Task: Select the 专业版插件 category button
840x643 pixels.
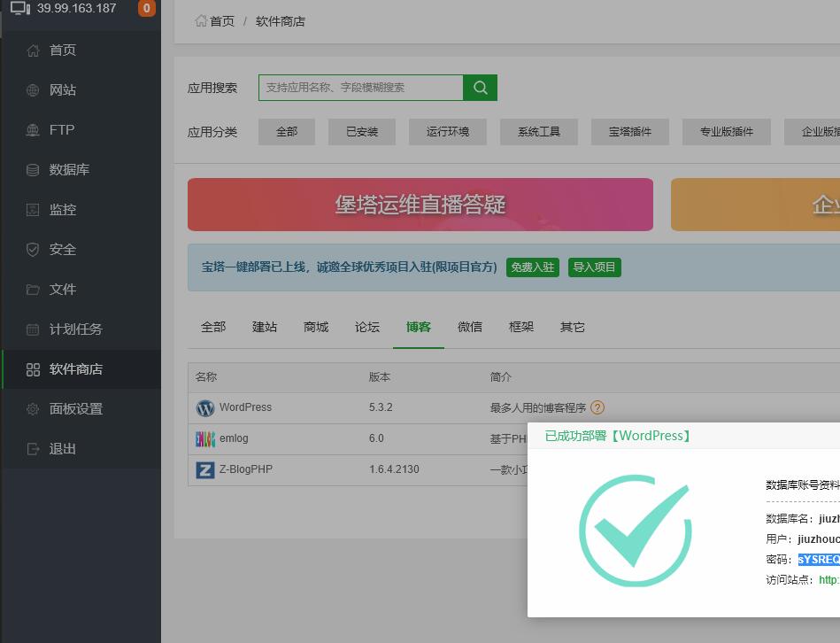Action: click(727, 132)
